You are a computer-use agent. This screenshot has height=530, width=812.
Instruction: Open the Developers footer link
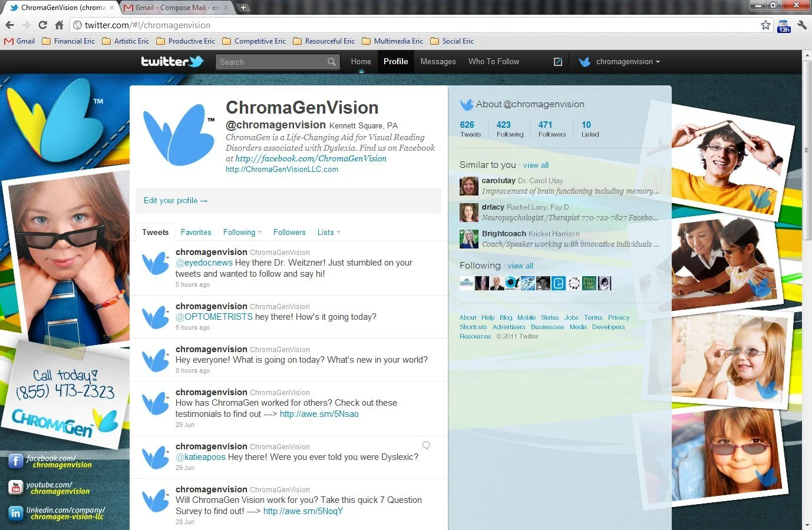[608, 327]
